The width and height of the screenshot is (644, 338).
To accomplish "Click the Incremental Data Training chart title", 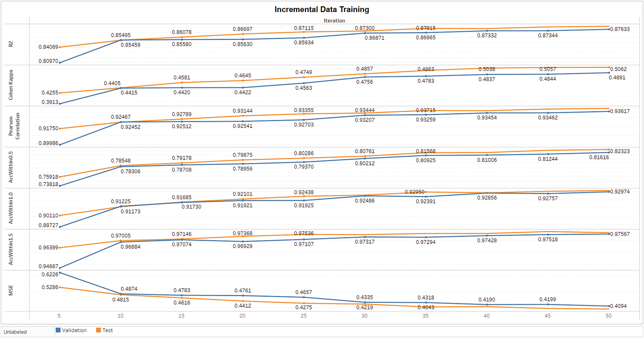I will [x=321, y=9].
